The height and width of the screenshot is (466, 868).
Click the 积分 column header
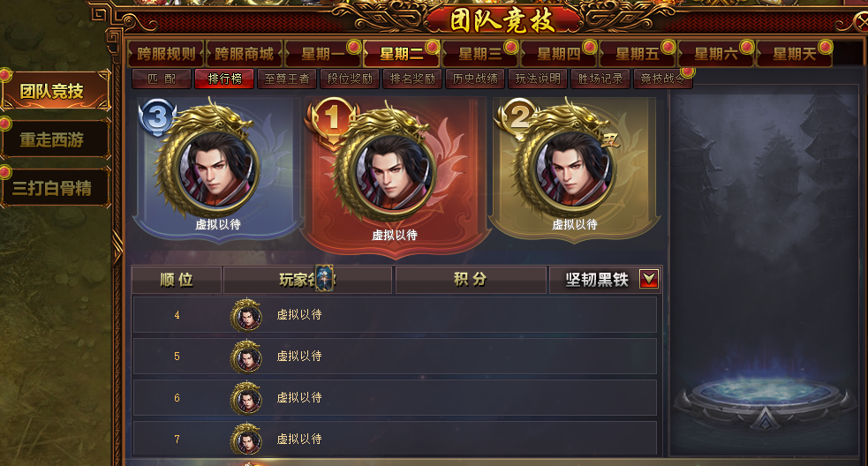point(471,280)
